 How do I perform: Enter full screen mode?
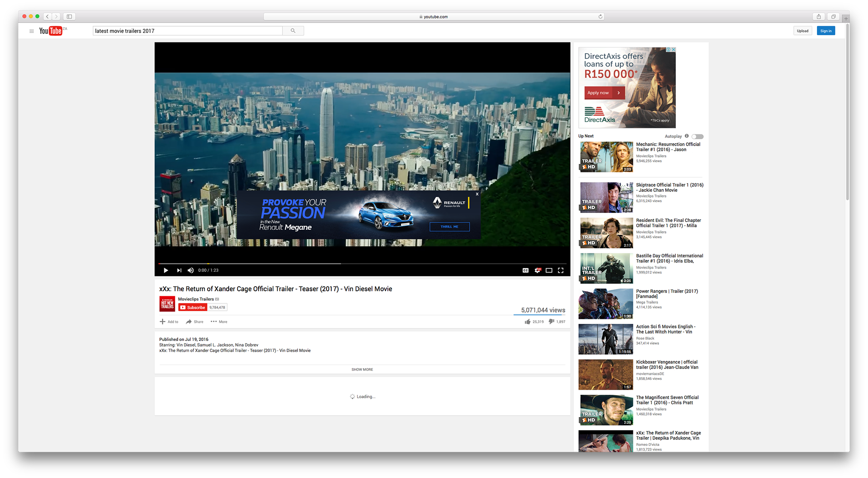[561, 270]
